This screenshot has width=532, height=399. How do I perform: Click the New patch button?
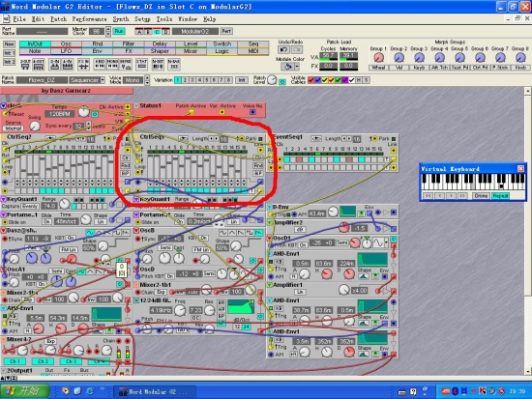click(x=9, y=44)
